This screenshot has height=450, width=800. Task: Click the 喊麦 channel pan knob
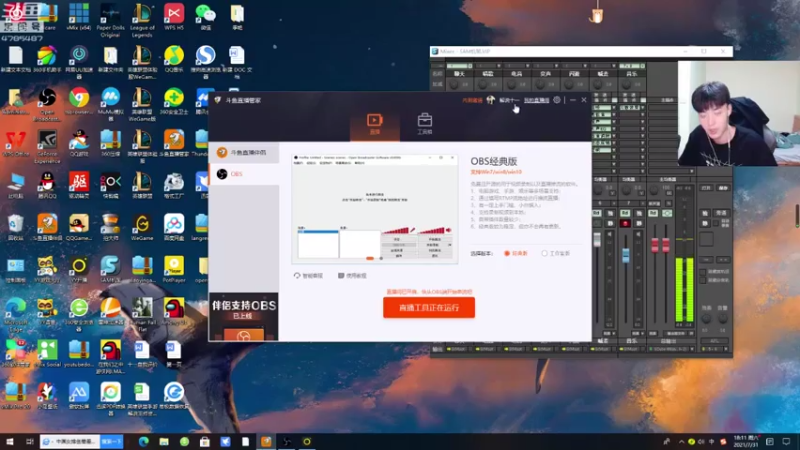(x=597, y=190)
